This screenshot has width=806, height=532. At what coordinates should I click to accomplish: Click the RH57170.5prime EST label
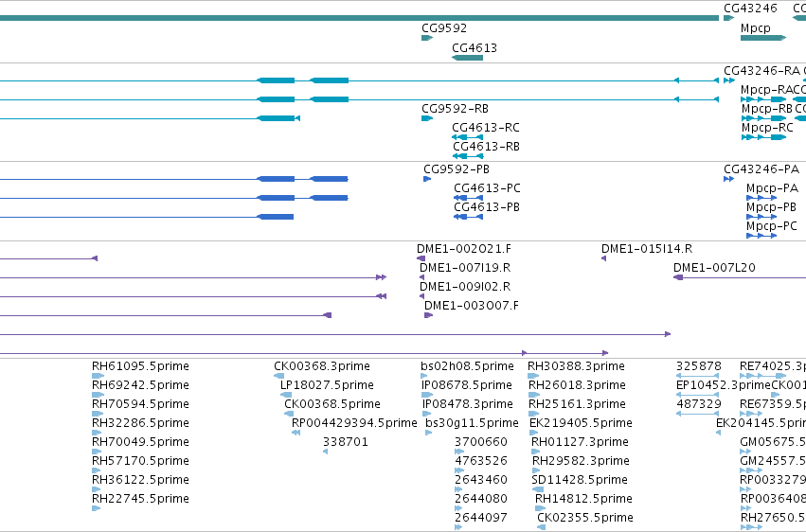coord(140,462)
